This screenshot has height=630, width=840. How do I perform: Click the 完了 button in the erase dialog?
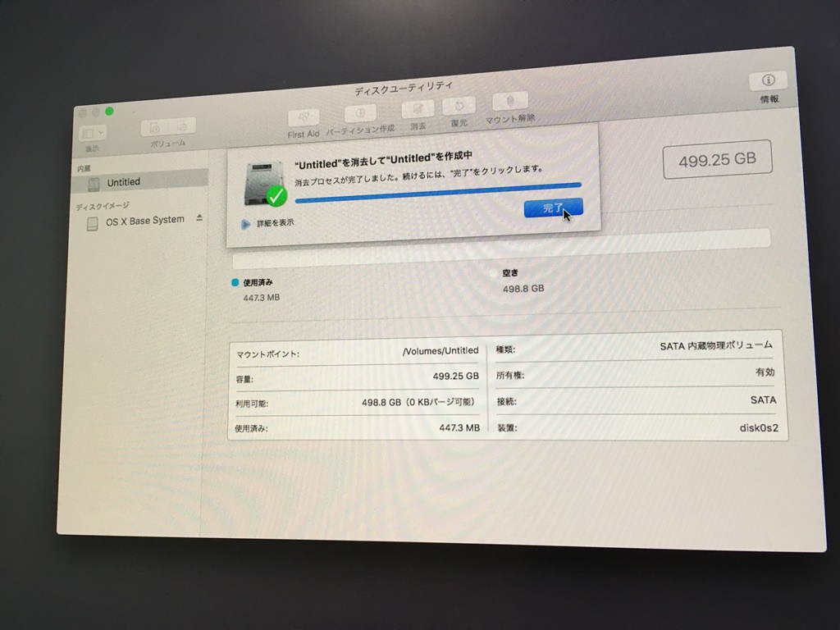554,208
